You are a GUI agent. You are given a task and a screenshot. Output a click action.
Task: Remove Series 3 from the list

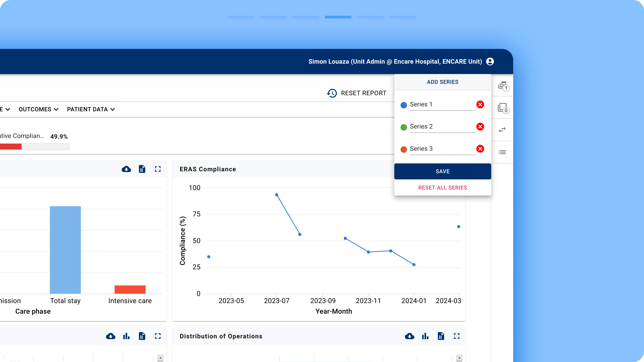(480, 149)
